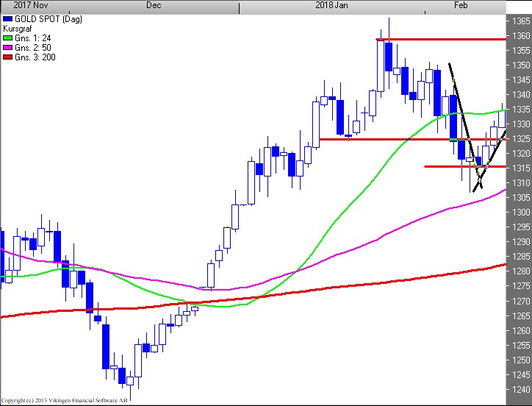Viewport: 532px width, 406px height.
Task: Click the 1240 price axis label
Action: 520,390
